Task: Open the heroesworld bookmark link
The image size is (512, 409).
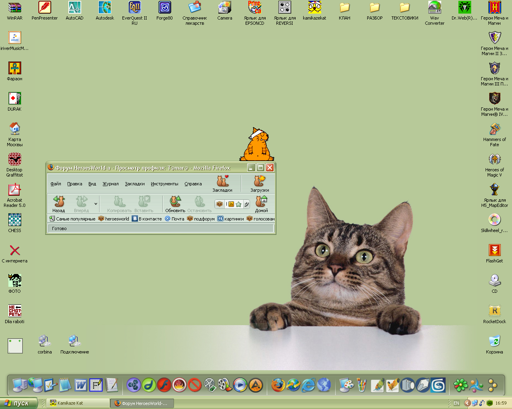Action: [x=114, y=219]
